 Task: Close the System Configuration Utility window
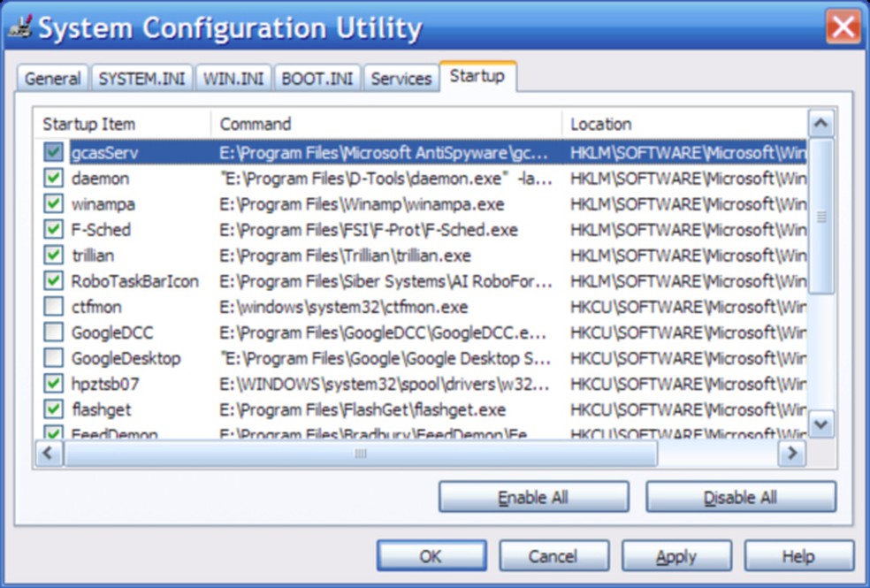point(843,27)
